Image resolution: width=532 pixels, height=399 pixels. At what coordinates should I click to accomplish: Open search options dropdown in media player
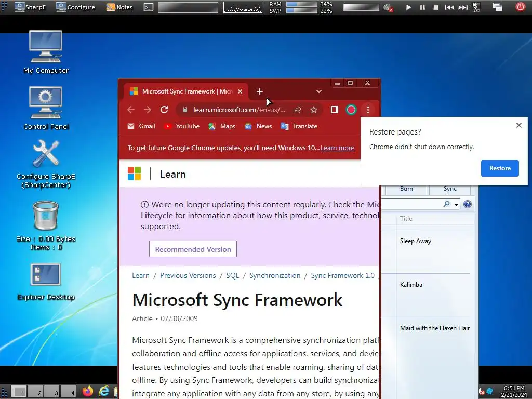pos(456,204)
